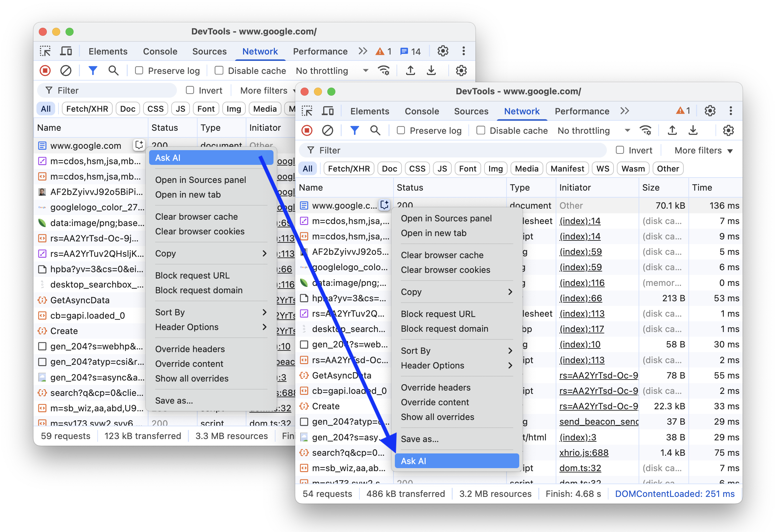
Task: Open the (index):14 initiator link
Action: (580, 221)
